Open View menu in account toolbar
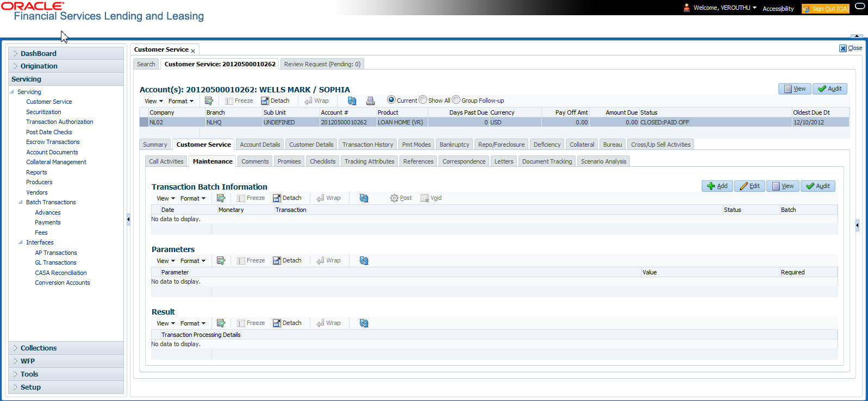Viewport: 868px width, 401px height. [154, 101]
